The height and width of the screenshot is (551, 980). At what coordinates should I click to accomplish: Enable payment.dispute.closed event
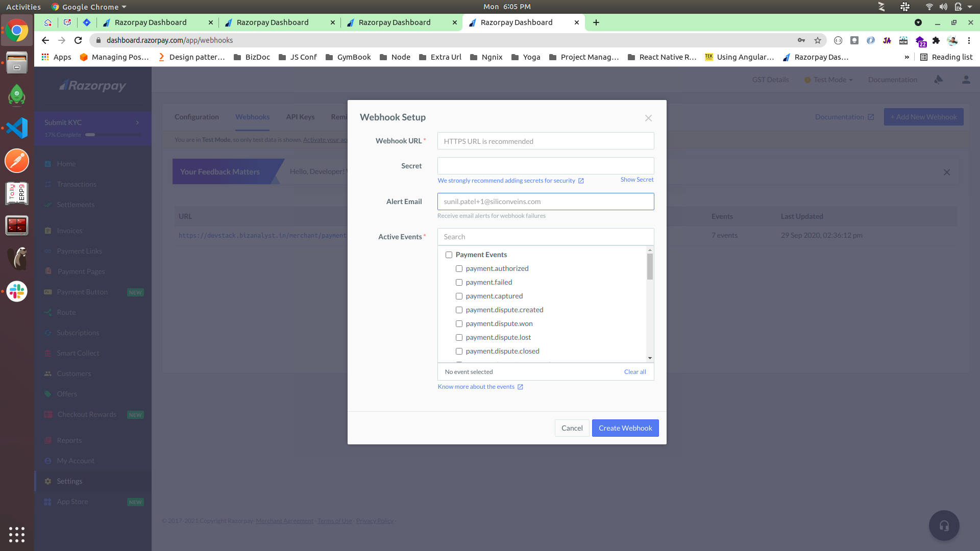pyautogui.click(x=459, y=352)
